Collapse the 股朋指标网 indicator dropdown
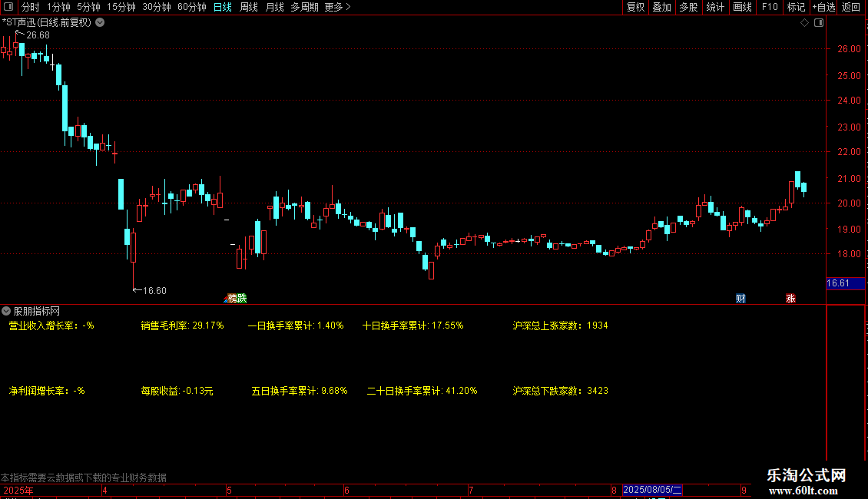868x499 pixels. click(6, 312)
